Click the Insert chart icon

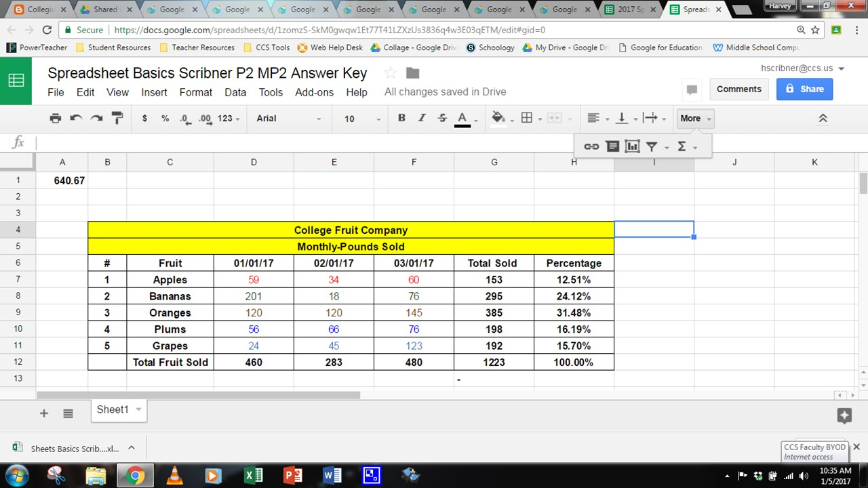632,146
